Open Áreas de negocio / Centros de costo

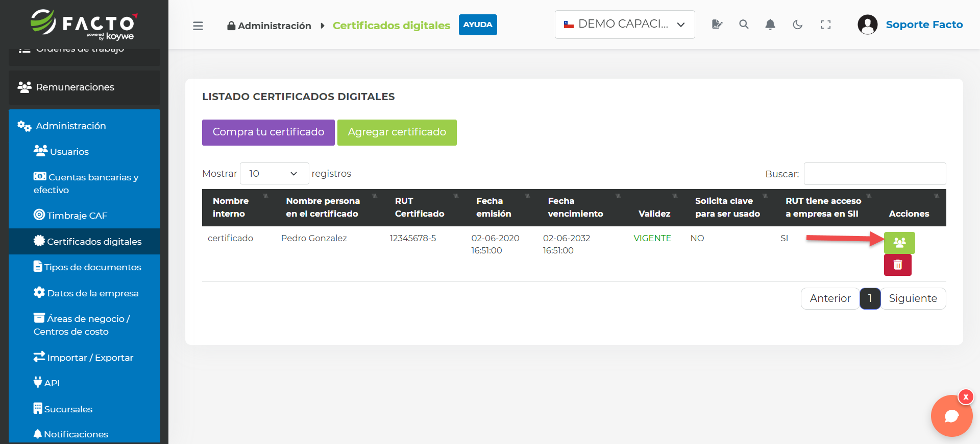click(84, 325)
